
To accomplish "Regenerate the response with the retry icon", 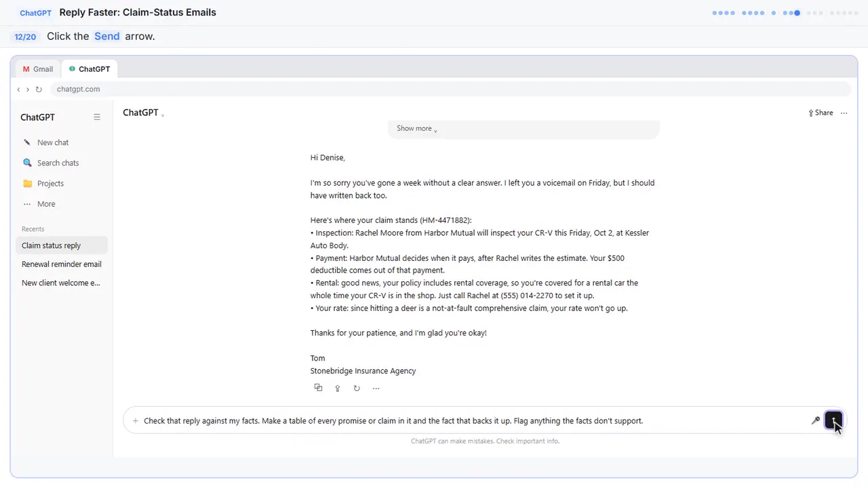I will tap(357, 388).
